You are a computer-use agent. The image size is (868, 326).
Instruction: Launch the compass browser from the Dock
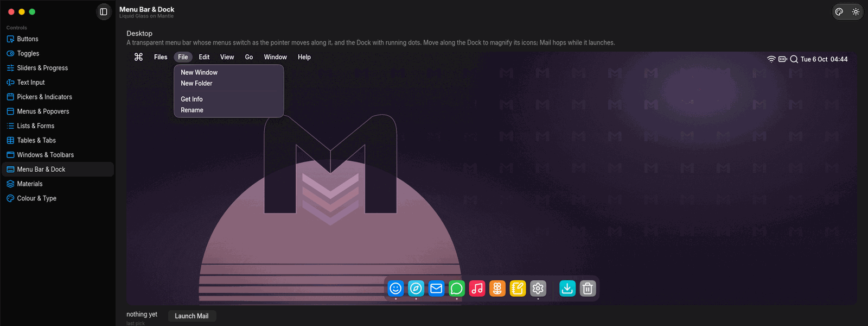coord(416,289)
